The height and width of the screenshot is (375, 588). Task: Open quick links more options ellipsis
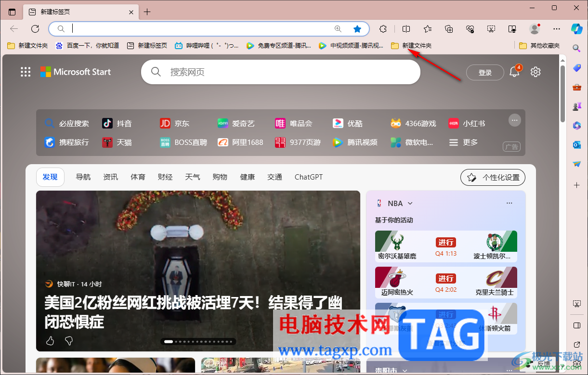(515, 120)
